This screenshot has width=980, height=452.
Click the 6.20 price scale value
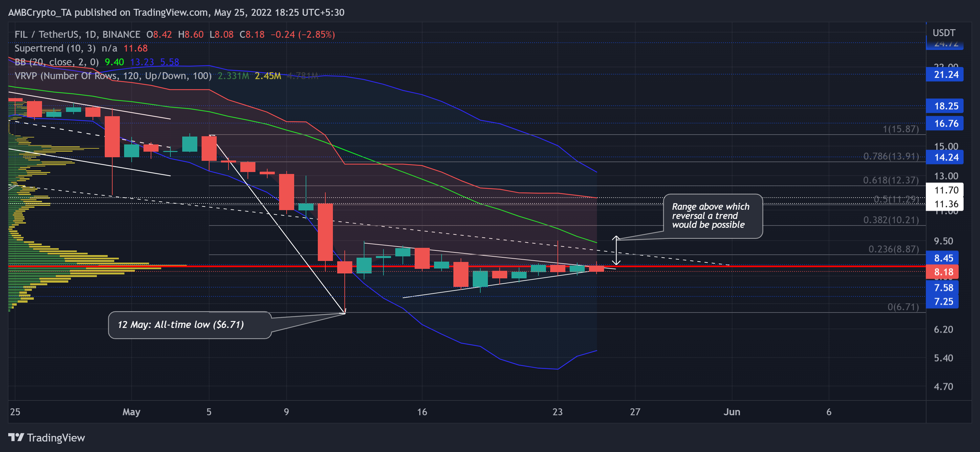coord(944,329)
